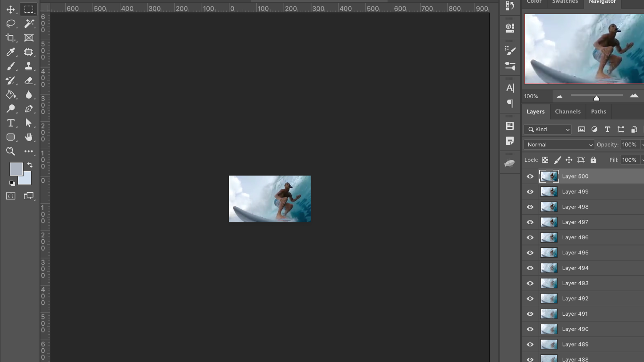Click the Opacity 100% value field
The width and height of the screenshot is (644, 362).
click(x=629, y=145)
